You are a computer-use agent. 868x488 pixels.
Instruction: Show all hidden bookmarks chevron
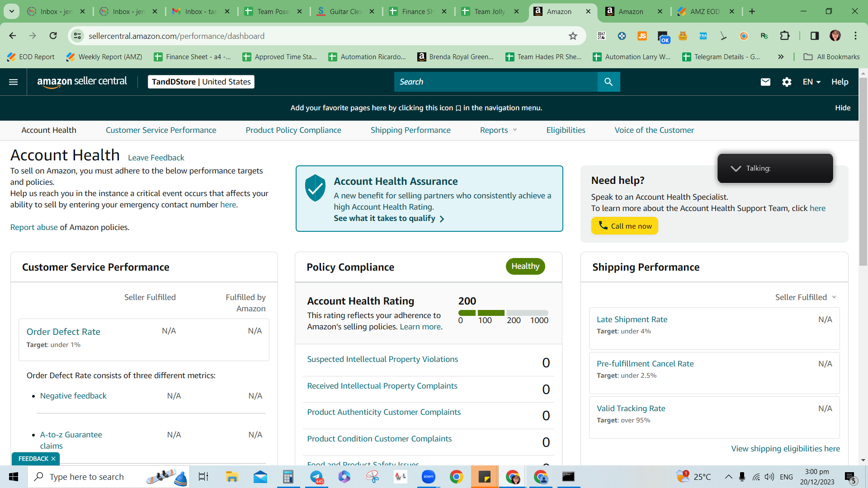(781, 56)
